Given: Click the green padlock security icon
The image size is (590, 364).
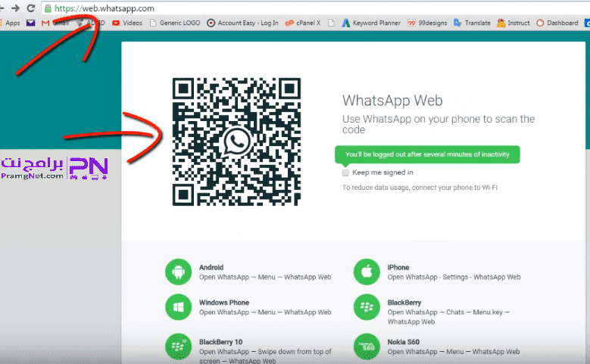Looking at the screenshot, I should coord(48,8).
